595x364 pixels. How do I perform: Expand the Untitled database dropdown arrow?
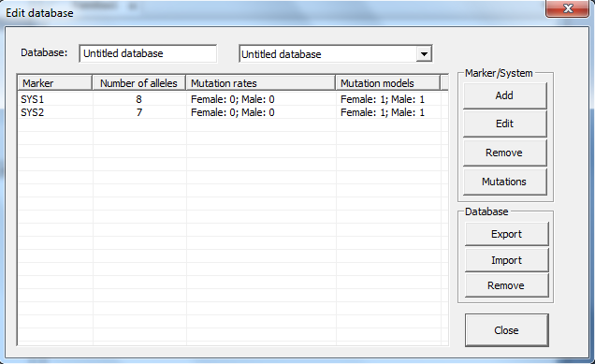click(x=424, y=54)
